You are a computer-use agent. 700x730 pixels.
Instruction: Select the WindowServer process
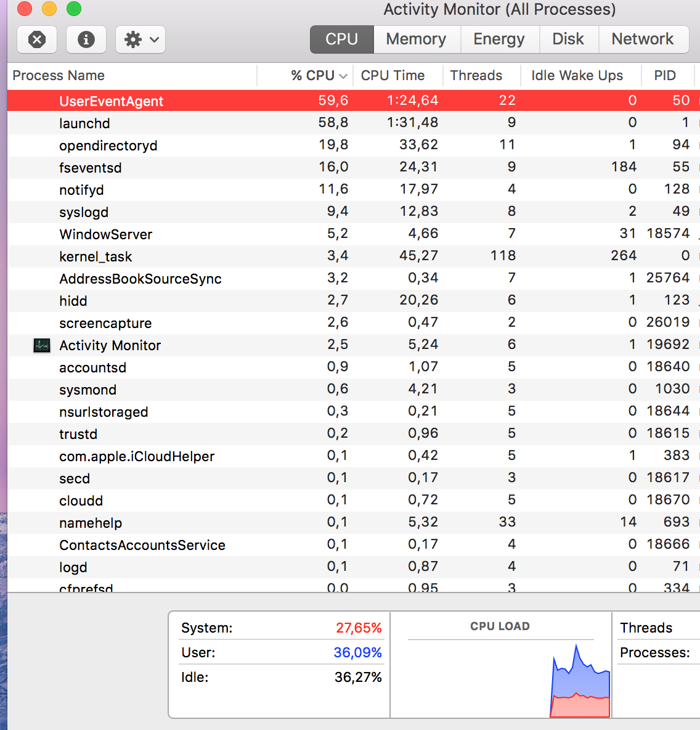pos(353,234)
